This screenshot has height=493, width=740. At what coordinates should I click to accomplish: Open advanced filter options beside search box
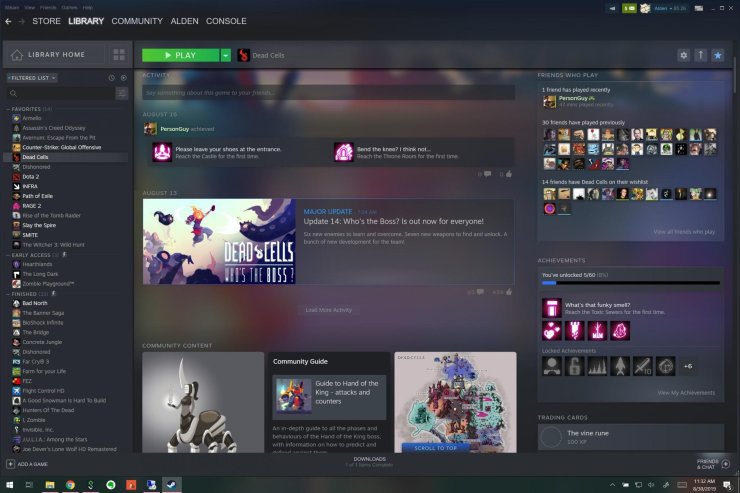pyautogui.click(x=121, y=93)
